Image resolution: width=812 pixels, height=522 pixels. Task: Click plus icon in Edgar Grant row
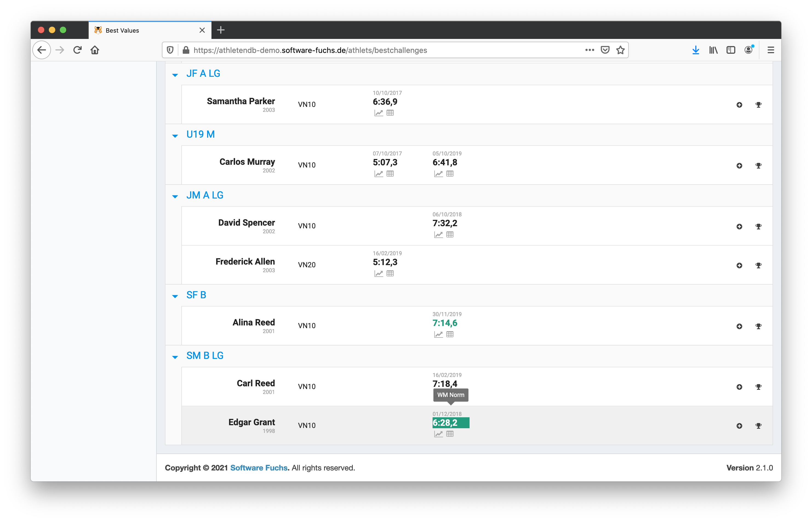pos(739,426)
